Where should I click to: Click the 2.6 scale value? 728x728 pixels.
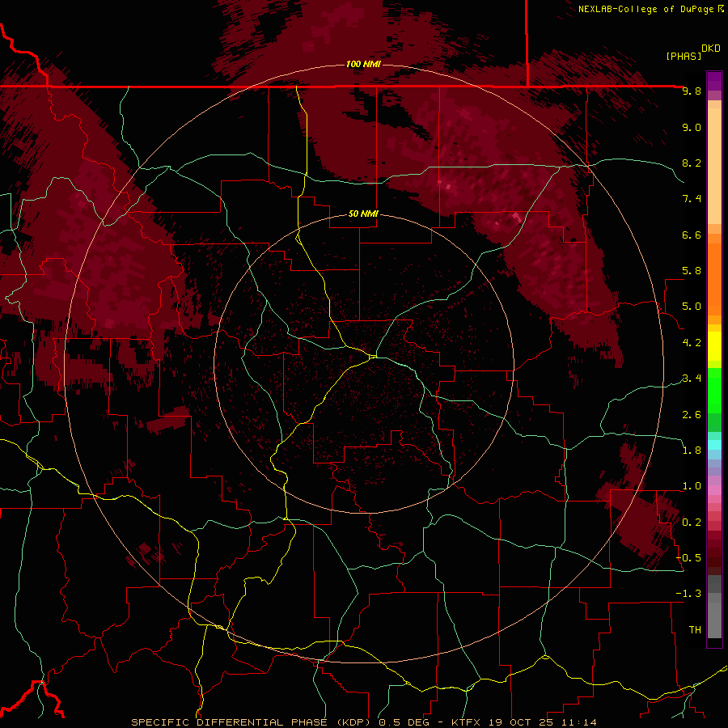click(x=692, y=415)
